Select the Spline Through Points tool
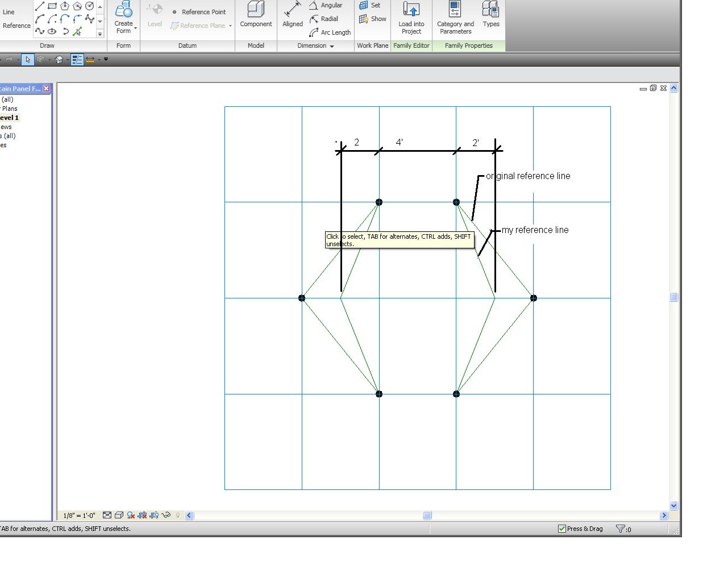The image size is (728, 569). click(90, 19)
